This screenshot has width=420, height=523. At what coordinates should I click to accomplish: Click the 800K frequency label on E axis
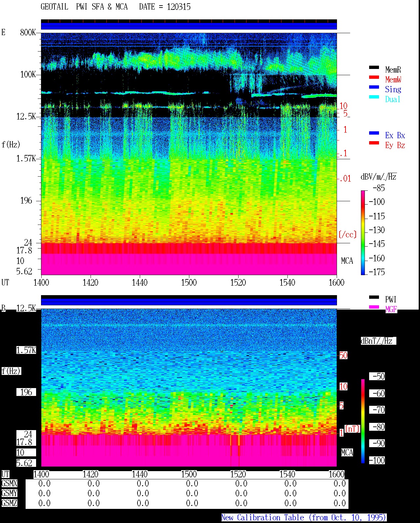tap(28, 32)
